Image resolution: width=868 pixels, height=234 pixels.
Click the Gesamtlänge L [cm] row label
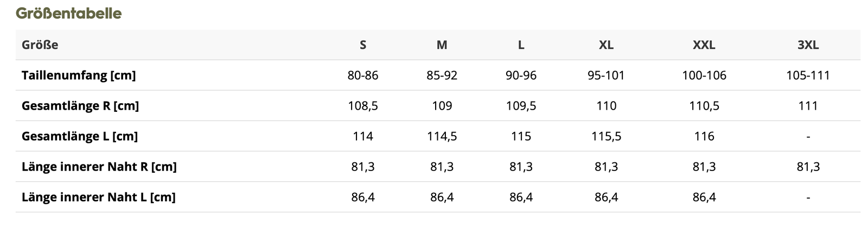pyautogui.click(x=80, y=136)
